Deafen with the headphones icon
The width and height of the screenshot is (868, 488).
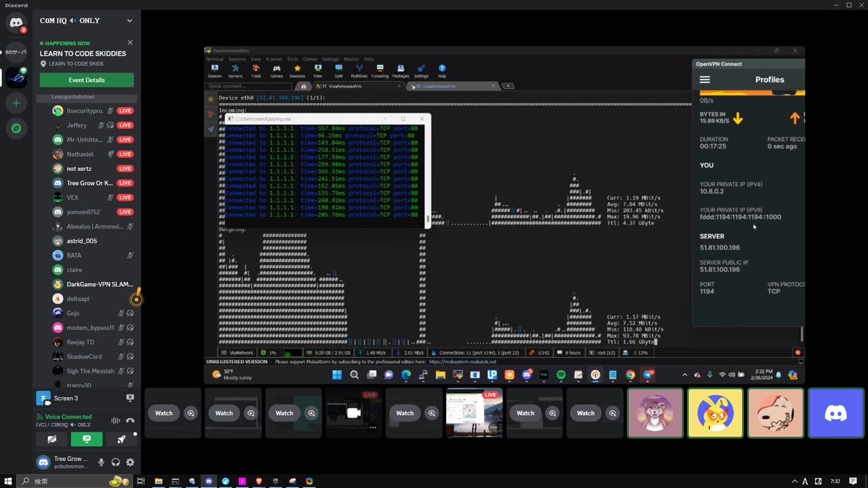pos(115,462)
